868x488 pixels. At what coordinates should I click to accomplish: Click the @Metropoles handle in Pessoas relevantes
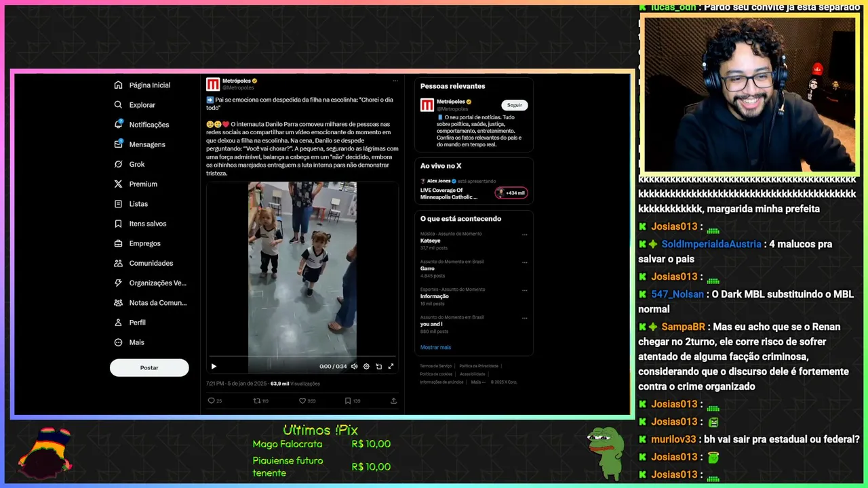[452, 108]
